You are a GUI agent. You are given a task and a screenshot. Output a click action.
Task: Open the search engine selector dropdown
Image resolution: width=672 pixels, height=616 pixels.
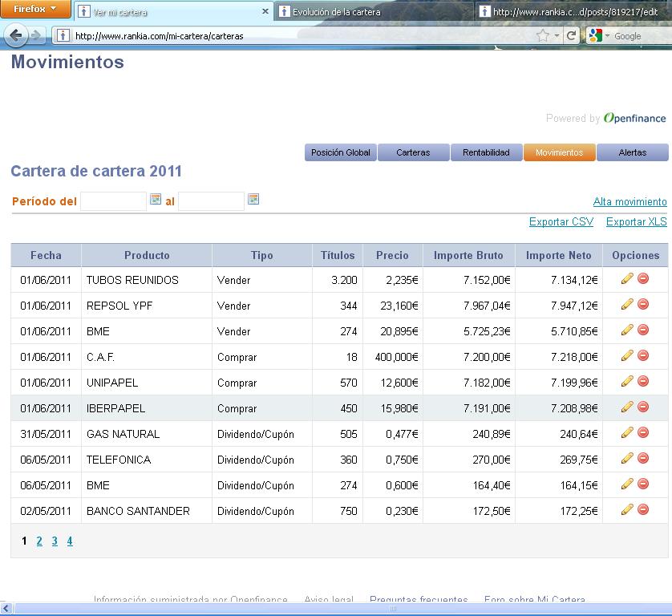click(x=599, y=35)
